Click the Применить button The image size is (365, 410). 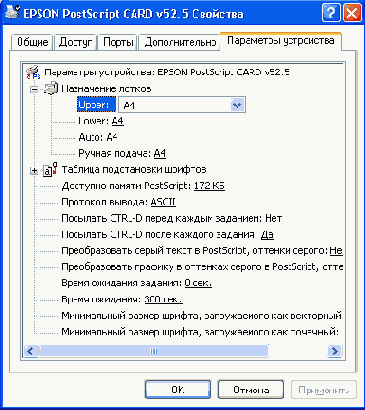click(x=324, y=389)
